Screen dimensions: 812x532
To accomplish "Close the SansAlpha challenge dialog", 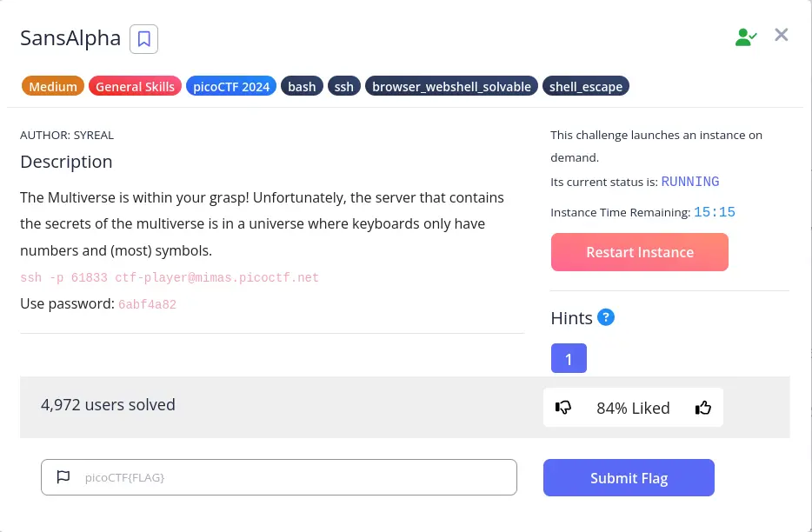I will point(782,36).
